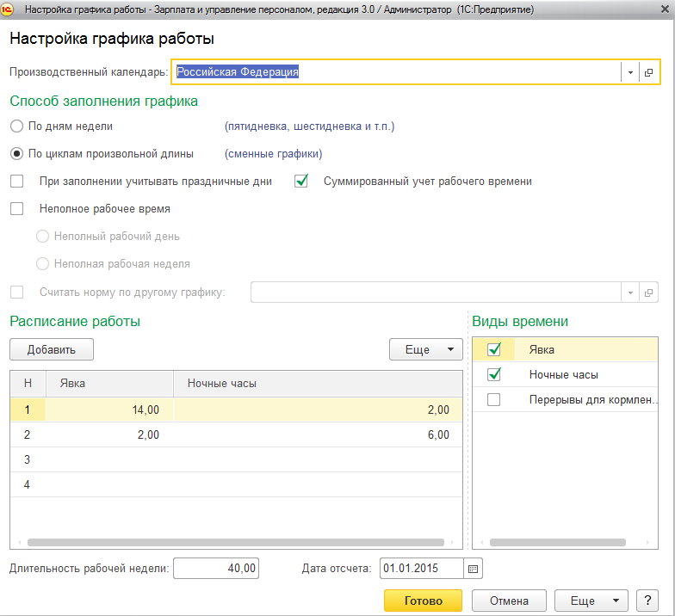Viewport: 675px width, 616px height.
Task: Click the schedule table horizontal scrollbar
Action: coord(236,543)
